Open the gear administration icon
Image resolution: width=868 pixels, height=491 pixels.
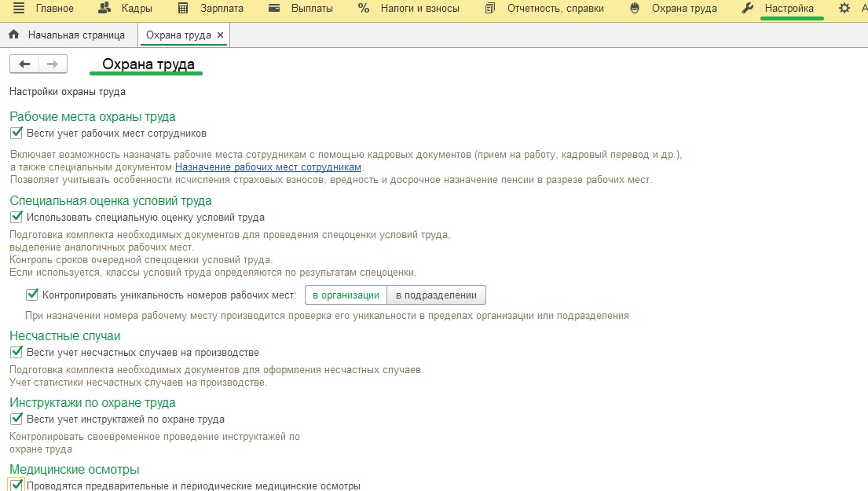click(x=844, y=9)
